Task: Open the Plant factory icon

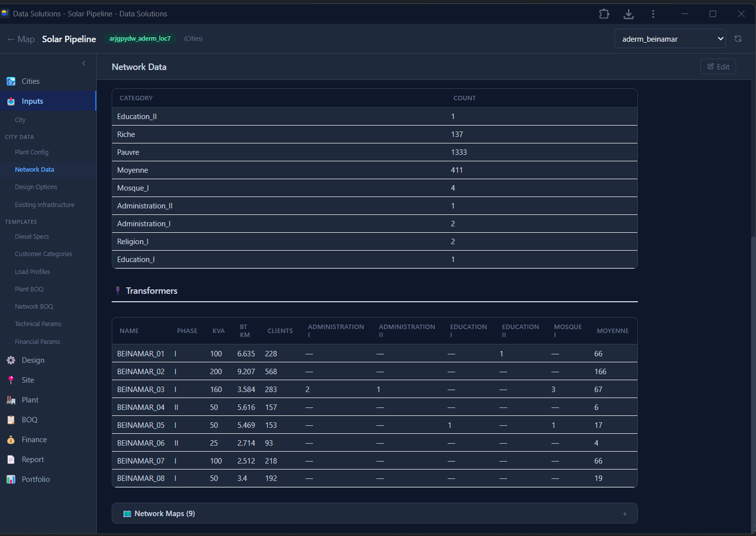Action: tap(11, 400)
